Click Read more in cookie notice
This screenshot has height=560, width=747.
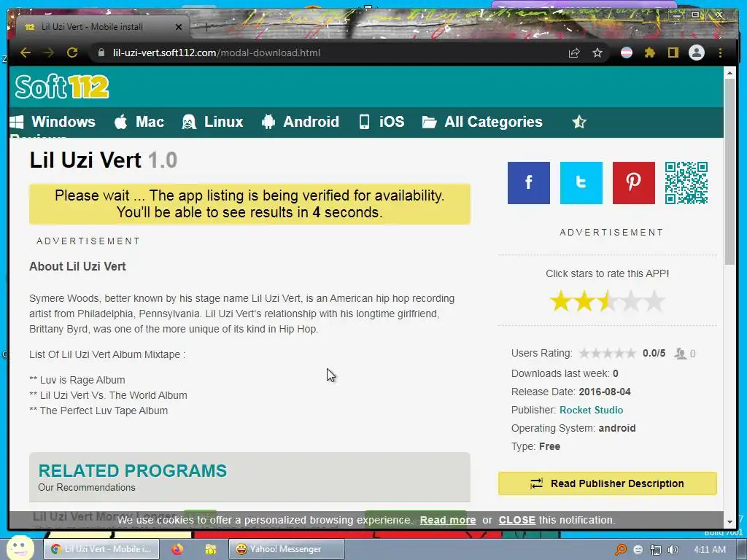(x=448, y=520)
